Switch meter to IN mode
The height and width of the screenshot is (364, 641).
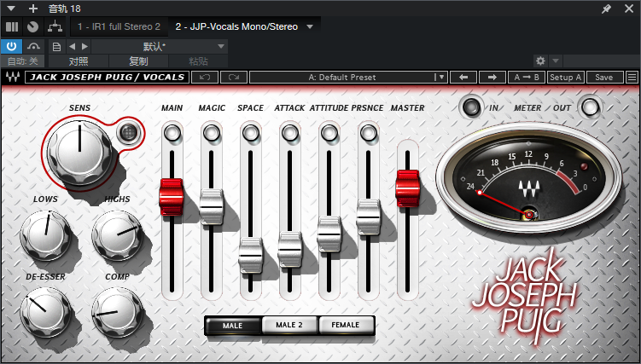coord(470,107)
